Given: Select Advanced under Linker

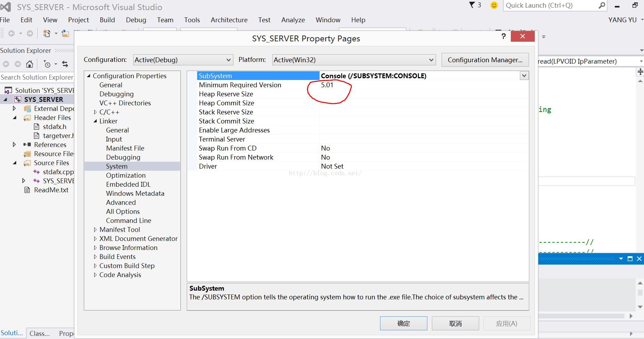Looking at the screenshot, I should pos(121,202).
